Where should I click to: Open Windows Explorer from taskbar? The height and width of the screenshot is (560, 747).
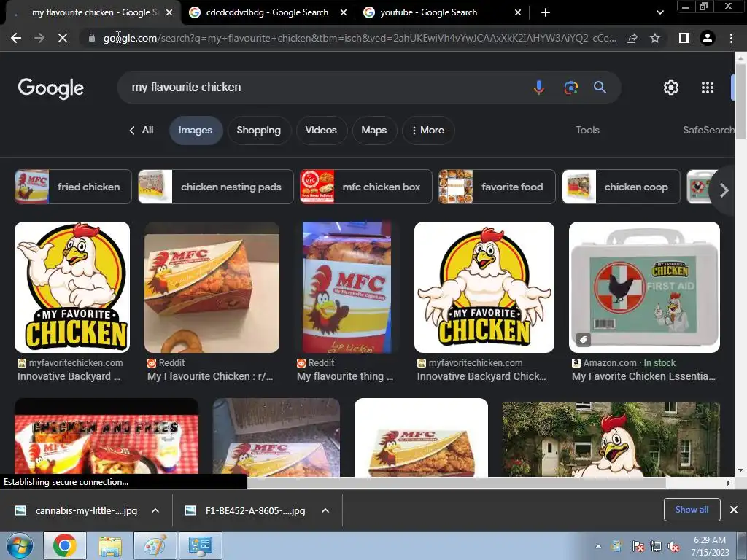[x=111, y=545]
